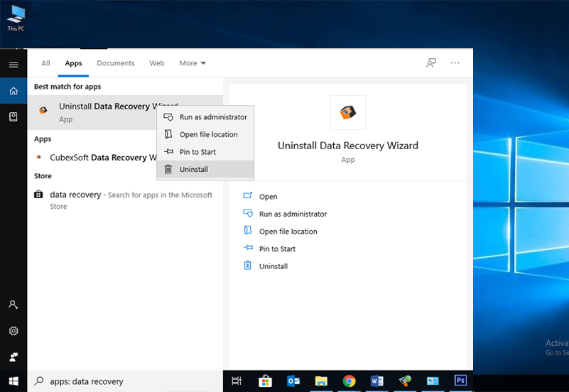Click the rocket app icon in taskbar

(x=405, y=381)
